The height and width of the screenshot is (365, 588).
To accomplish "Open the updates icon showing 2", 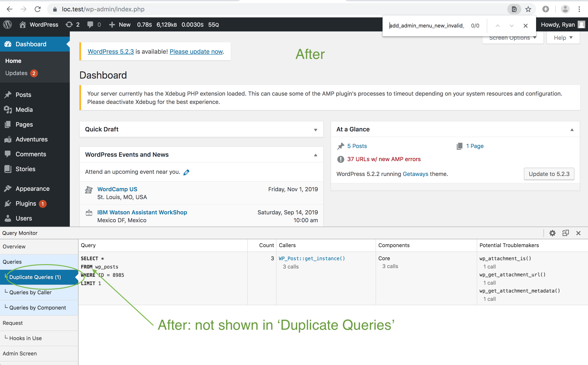I will [x=72, y=25].
